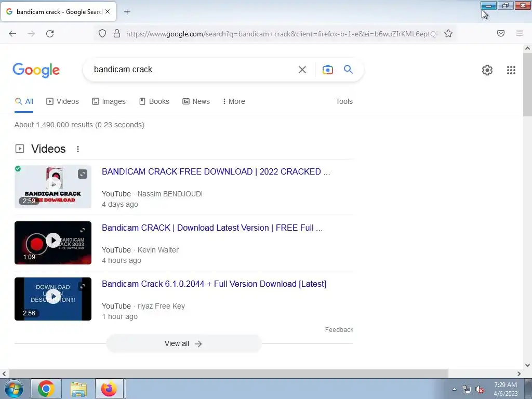This screenshot has height=399, width=532.
Task: Bookmark this page with the star
Action: click(x=448, y=33)
